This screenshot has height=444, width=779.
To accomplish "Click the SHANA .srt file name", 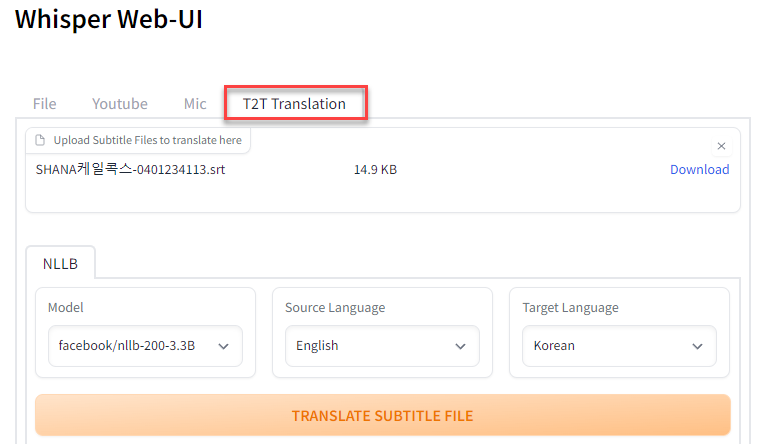I will click(x=130, y=170).
